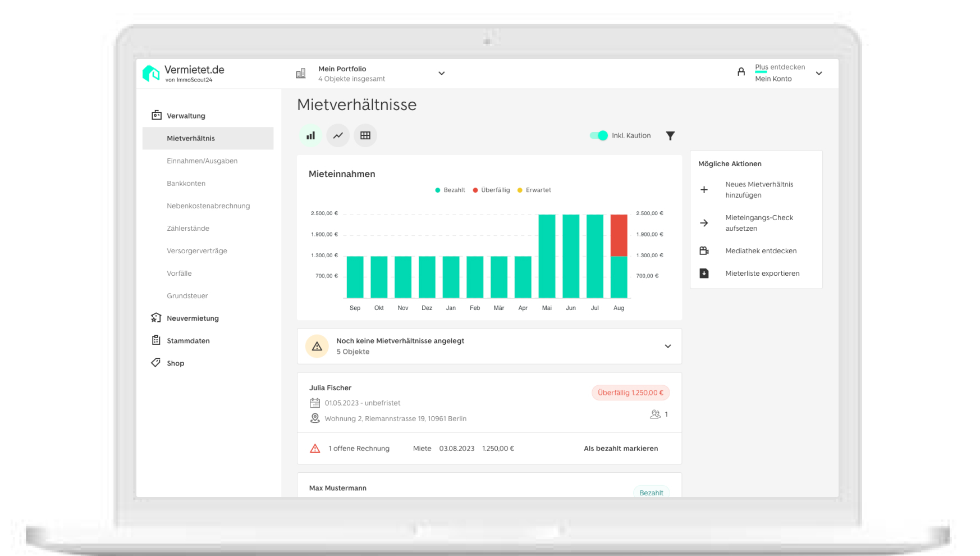
Task: Click the Mediathek entdecken camera icon
Action: point(704,251)
